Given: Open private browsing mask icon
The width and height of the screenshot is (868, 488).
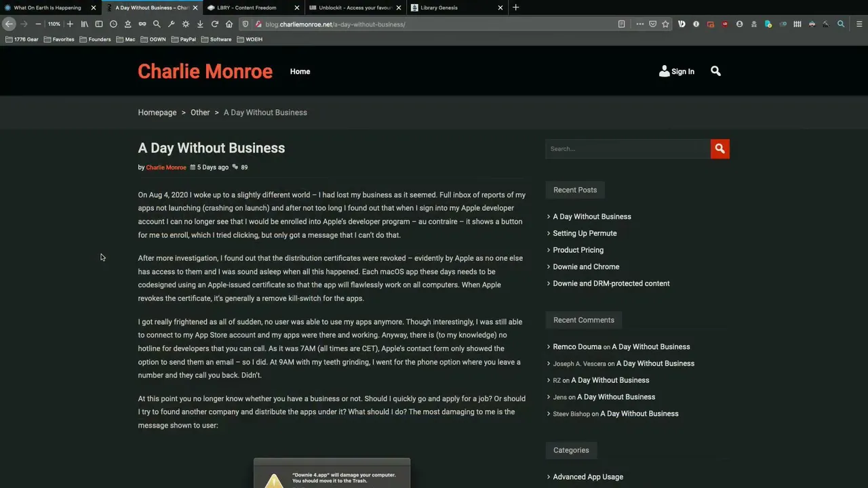Looking at the screenshot, I should tap(142, 24).
